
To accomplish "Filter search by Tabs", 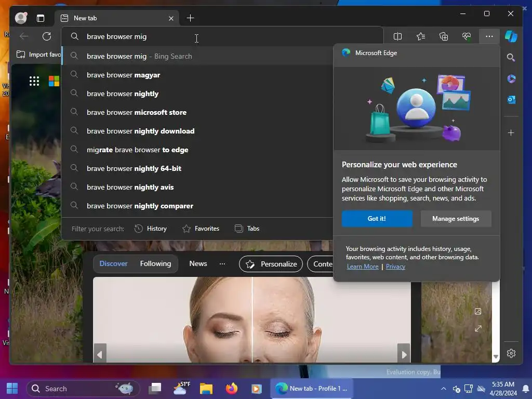I will coord(247,229).
